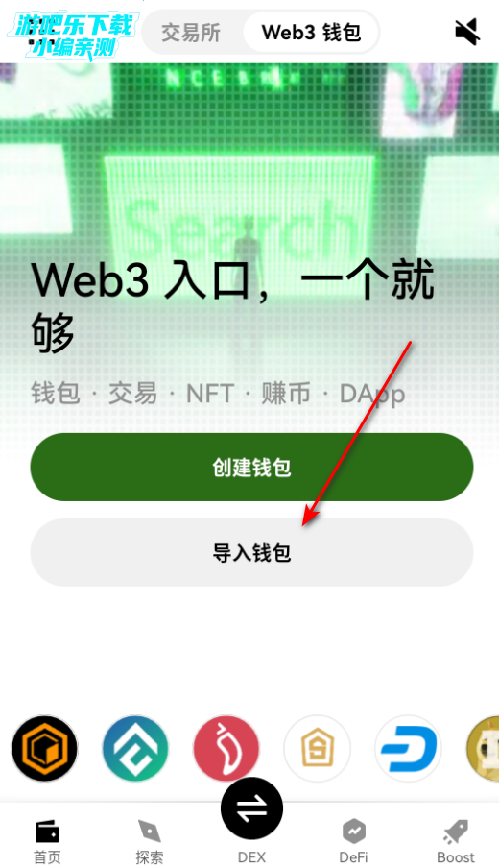Tap the mute speaker icon
499x868 pixels.
tap(467, 32)
